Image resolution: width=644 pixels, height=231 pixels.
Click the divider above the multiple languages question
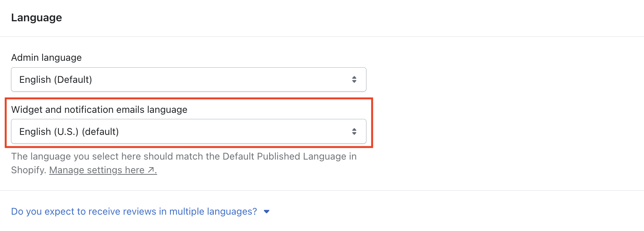pos(322,190)
